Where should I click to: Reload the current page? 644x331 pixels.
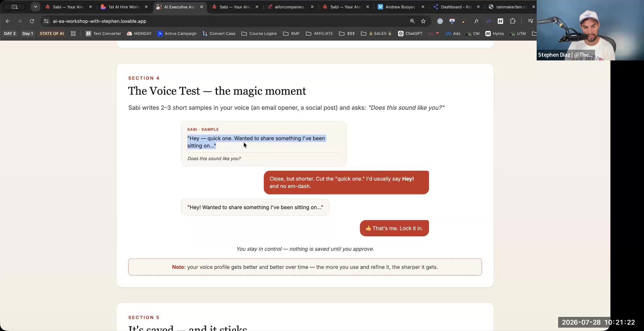[x=32, y=21]
